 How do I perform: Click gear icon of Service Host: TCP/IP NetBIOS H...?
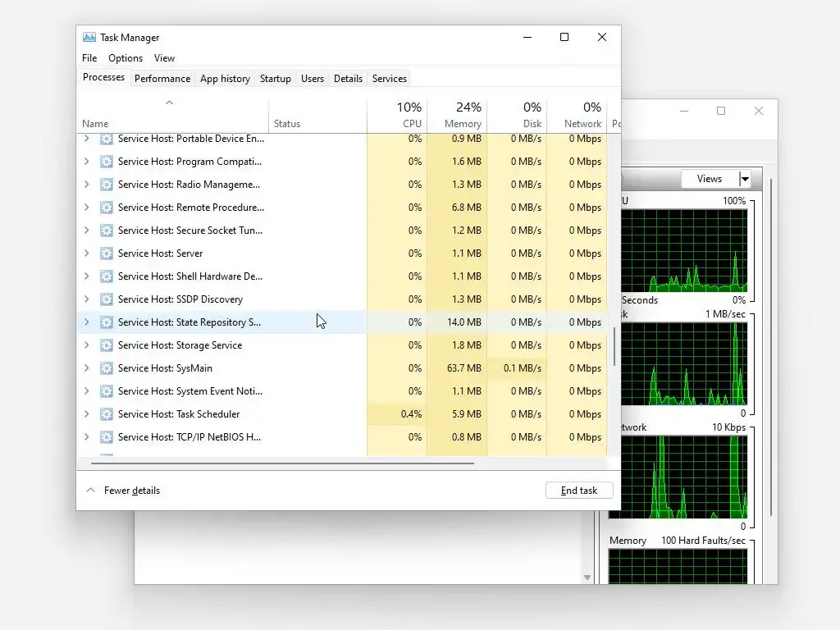[106, 437]
